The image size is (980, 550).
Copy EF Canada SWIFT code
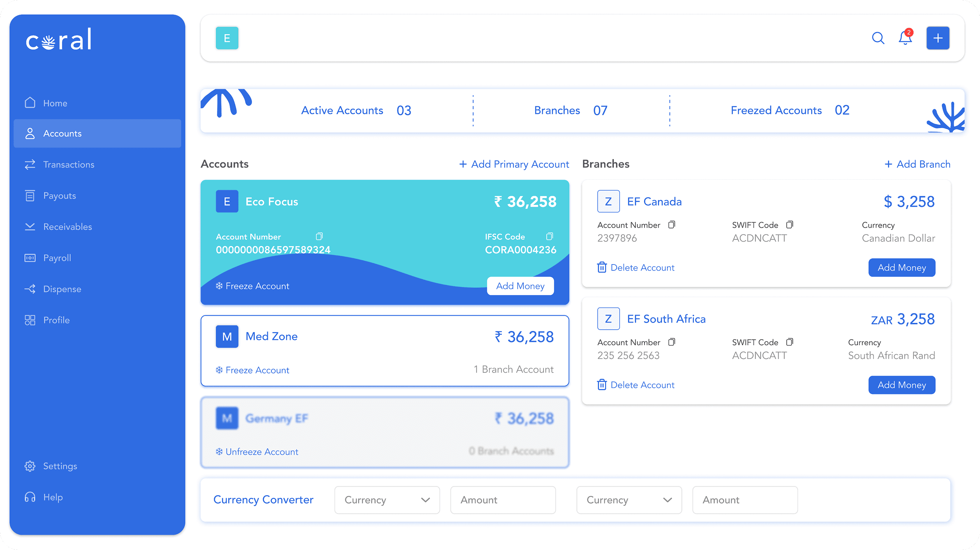(790, 225)
